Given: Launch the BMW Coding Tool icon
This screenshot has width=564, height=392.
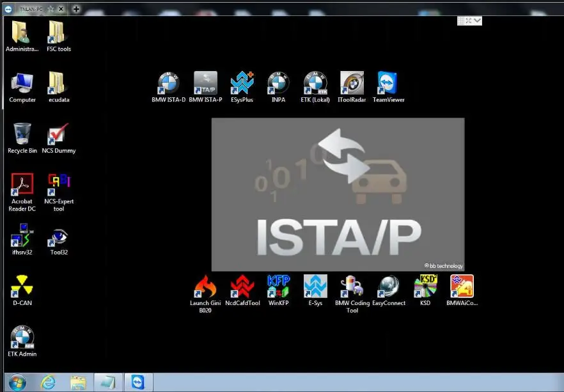Looking at the screenshot, I should pyautogui.click(x=352, y=294).
